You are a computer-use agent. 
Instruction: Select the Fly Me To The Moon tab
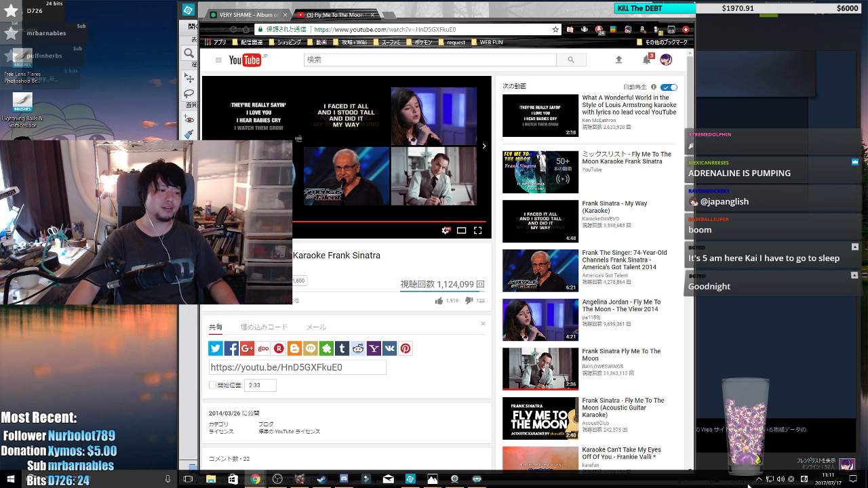tap(333, 15)
